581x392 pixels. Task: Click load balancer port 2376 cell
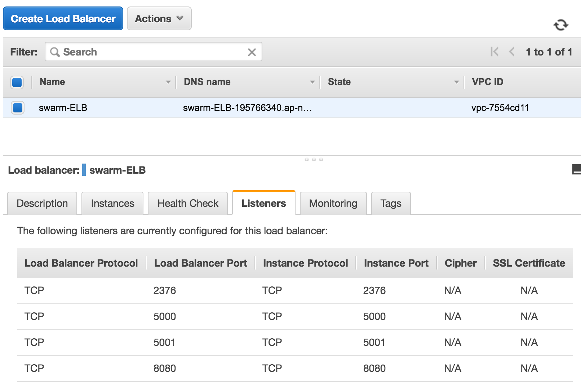click(x=165, y=290)
